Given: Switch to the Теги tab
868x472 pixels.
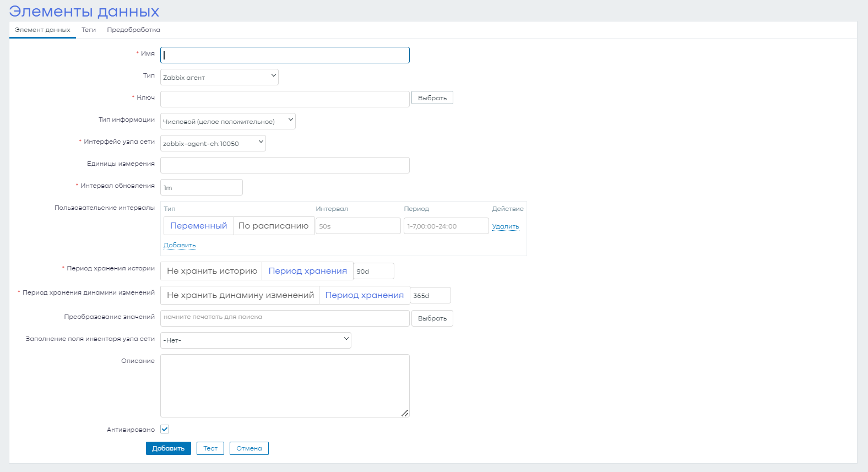Looking at the screenshot, I should pos(89,30).
